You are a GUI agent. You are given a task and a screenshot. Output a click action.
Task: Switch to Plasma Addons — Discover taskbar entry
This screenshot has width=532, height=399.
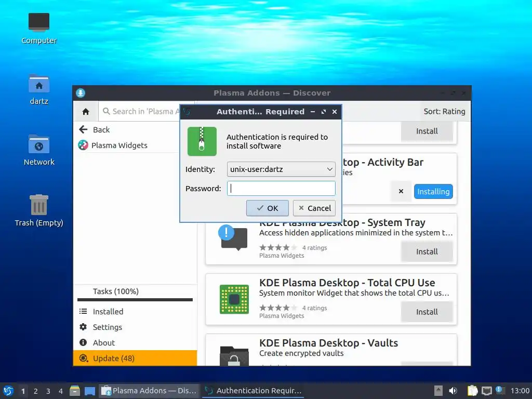(149, 391)
